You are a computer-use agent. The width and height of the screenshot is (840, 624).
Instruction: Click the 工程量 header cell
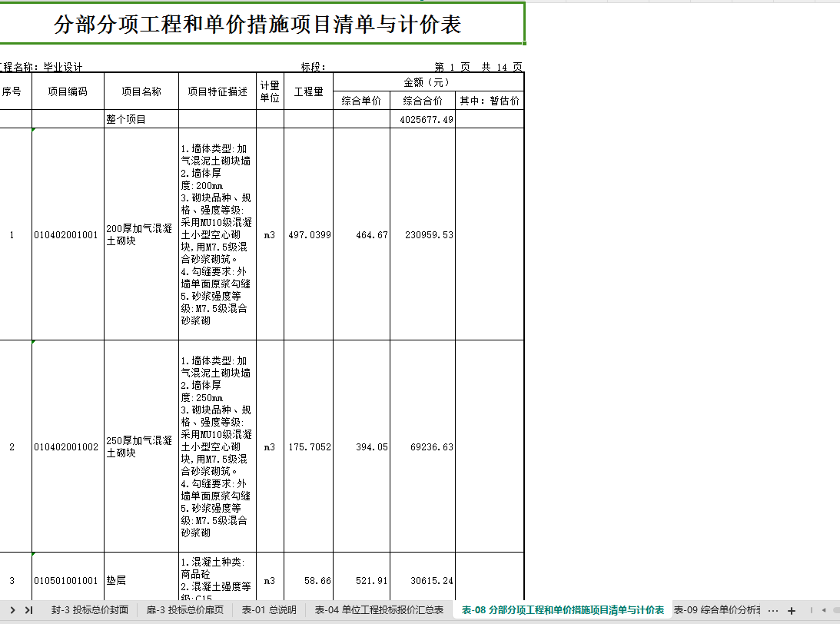(309, 91)
